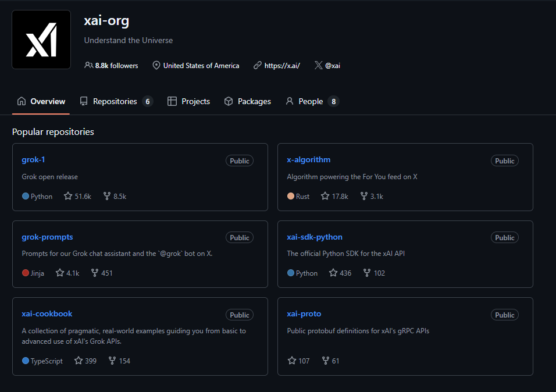The image size is (556, 392).
Task: Click the People count badge 8
Action: (333, 101)
